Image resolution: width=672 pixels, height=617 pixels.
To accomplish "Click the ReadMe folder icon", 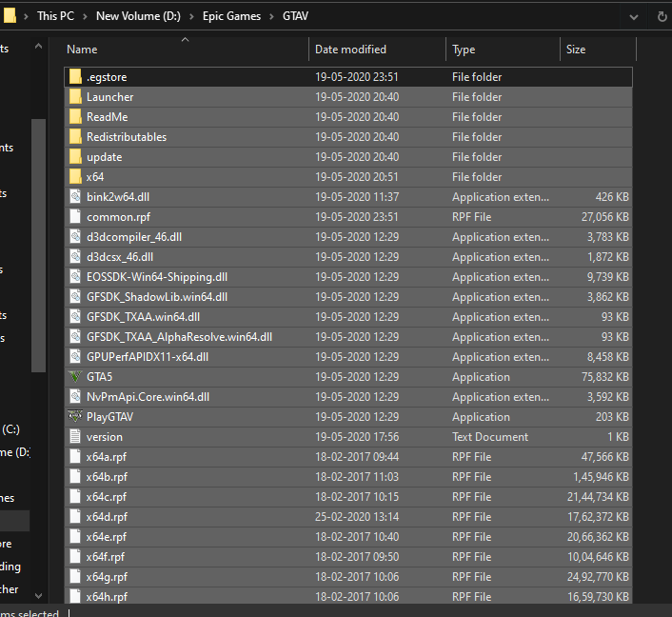I will [x=75, y=116].
